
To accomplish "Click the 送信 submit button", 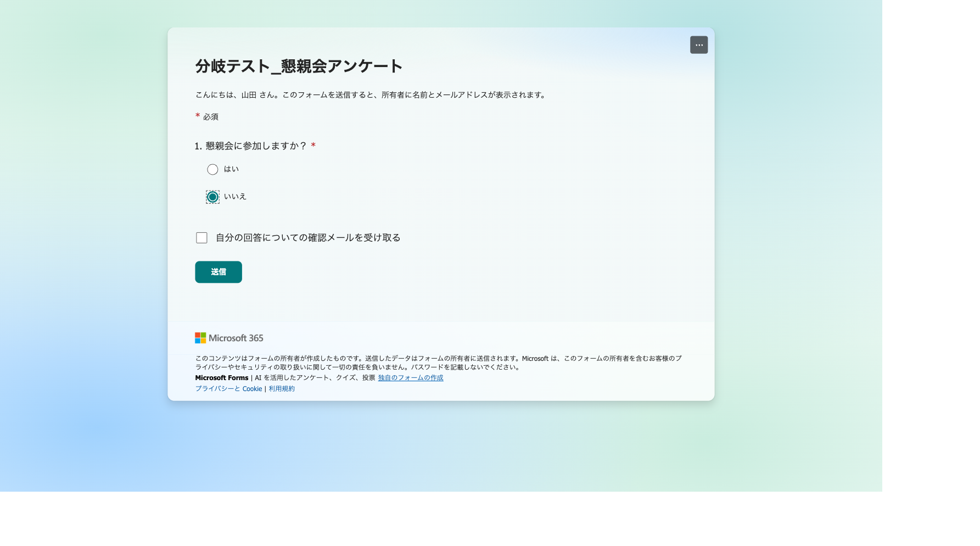I will click(219, 272).
